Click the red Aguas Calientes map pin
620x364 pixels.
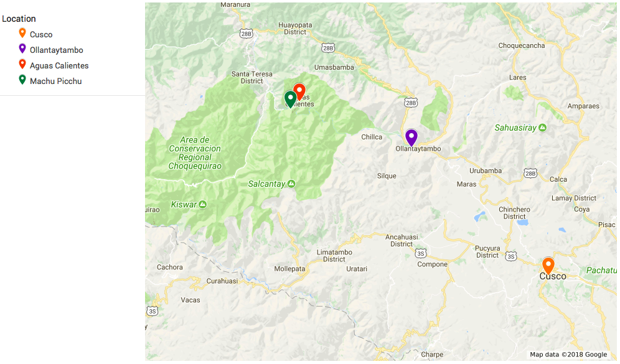(299, 91)
